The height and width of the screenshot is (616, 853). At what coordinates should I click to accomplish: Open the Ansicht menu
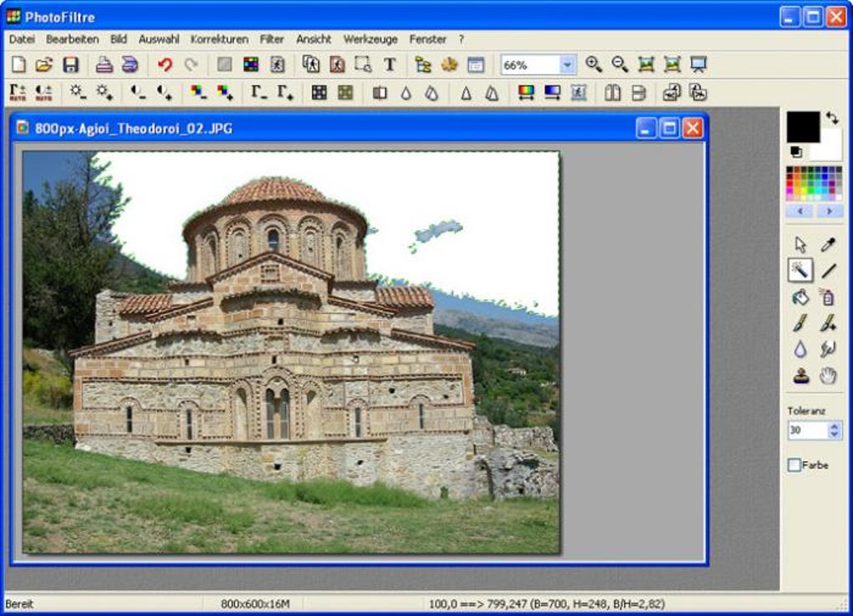click(314, 39)
